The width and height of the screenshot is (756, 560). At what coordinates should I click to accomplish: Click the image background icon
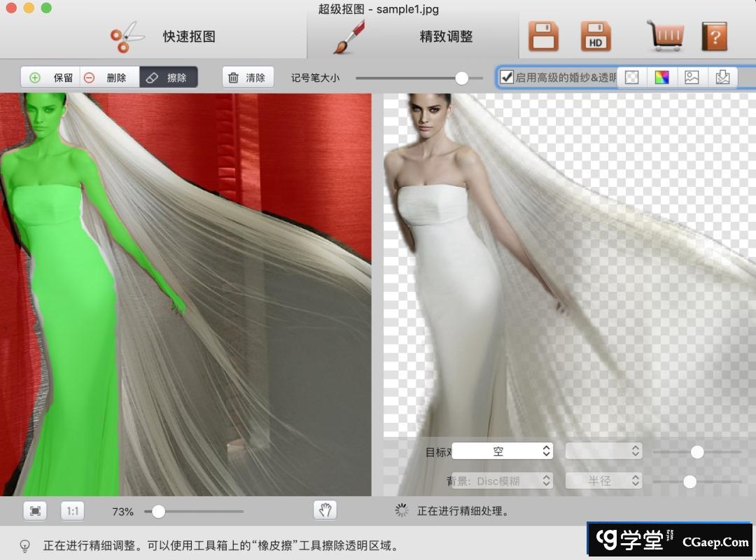tap(692, 77)
